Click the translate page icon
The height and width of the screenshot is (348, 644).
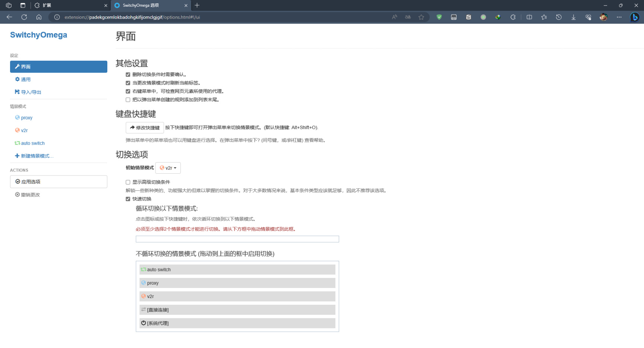coord(408,17)
